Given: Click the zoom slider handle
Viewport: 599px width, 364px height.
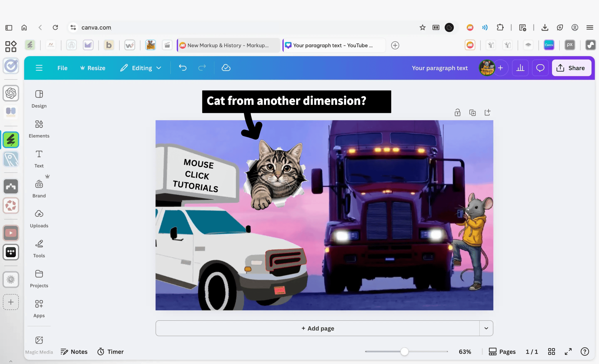Looking at the screenshot, I should [404, 351].
